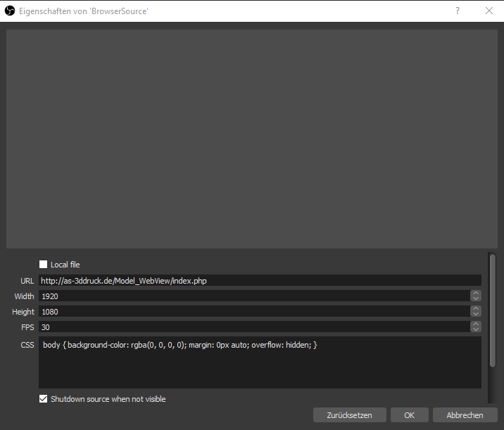Increase Width with the up arrow
Screen dimensions: 504x430
click(x=476, y=293)
